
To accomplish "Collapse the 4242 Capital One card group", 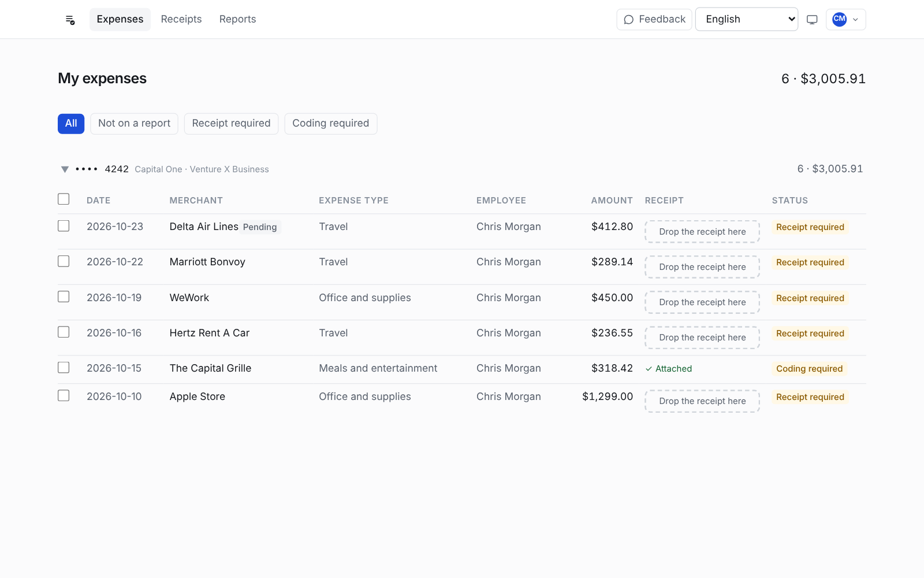I will pyautogui.click(x=65, y=169).
